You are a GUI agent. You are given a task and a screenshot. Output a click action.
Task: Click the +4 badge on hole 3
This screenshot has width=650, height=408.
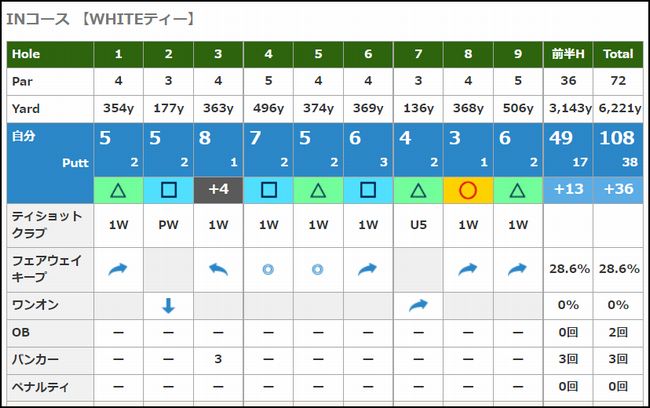tap(218, 189)
